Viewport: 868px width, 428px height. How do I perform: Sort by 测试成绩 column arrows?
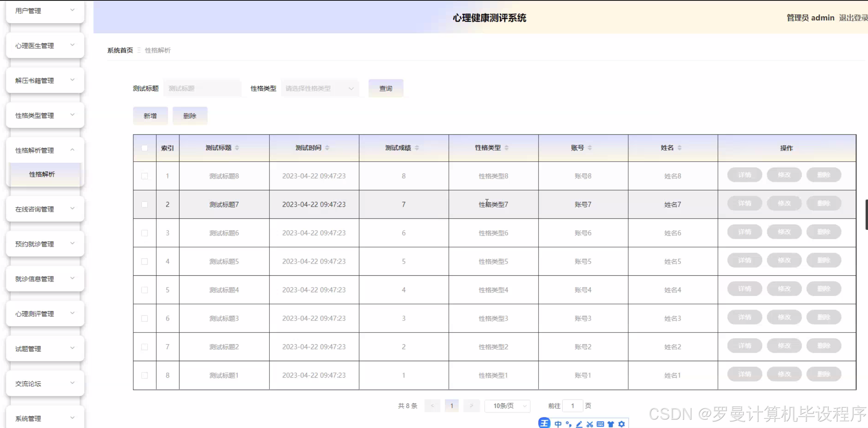417,148
